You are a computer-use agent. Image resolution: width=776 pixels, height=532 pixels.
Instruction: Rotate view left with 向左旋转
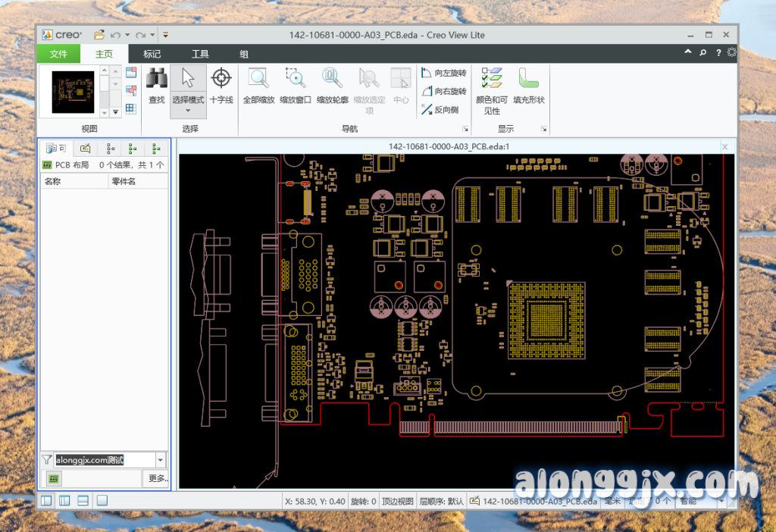pyautogui.click(x=444, y=74)
